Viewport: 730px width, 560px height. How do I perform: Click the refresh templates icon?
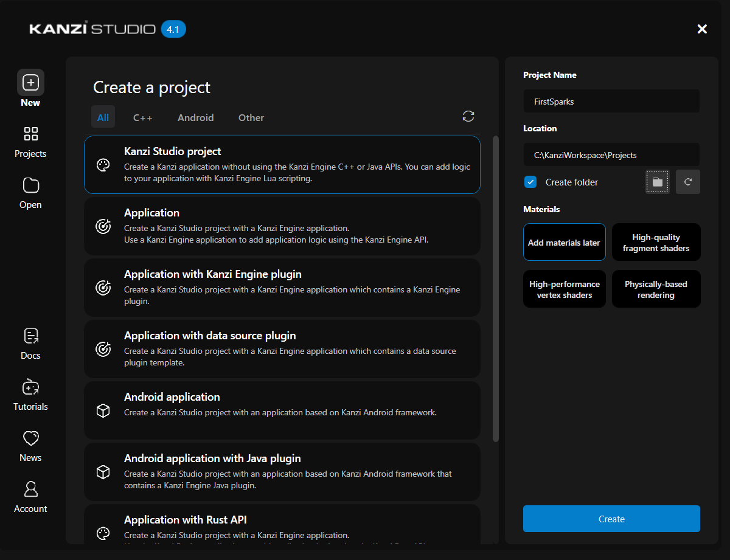pos(468,116)
